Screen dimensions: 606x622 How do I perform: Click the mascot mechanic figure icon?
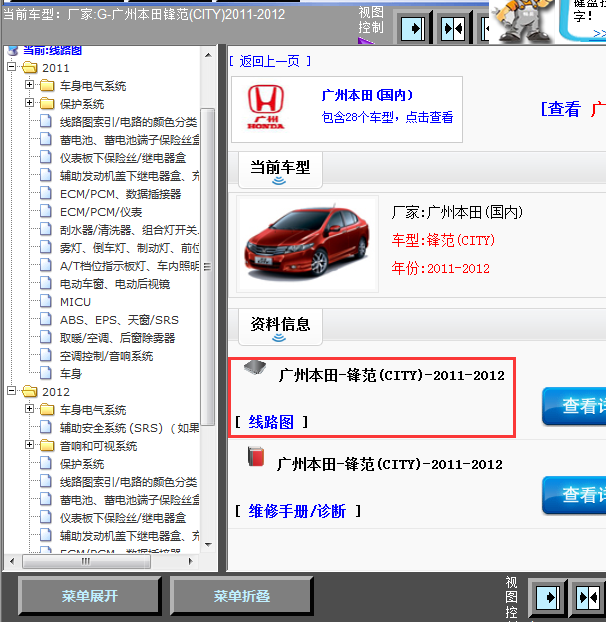click(x=522, y=21)
